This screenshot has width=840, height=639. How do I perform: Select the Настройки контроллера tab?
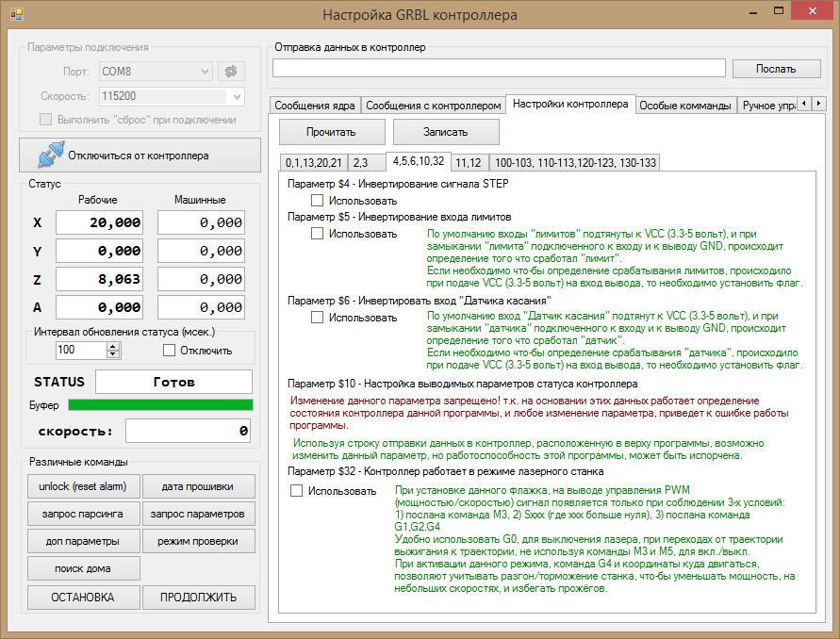coord(570,104)
